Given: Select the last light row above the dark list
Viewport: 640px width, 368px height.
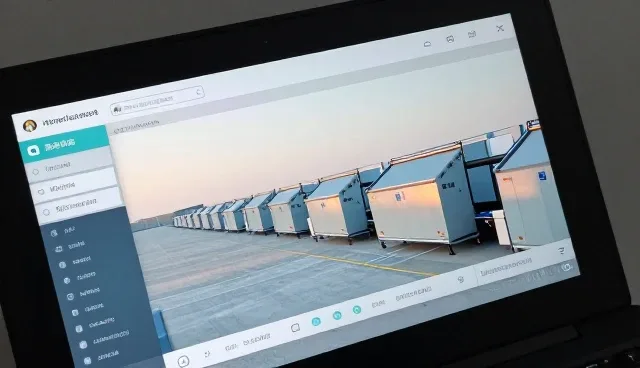Looking at the screenshot, I should pyautogui.click(x=80, y=207).
